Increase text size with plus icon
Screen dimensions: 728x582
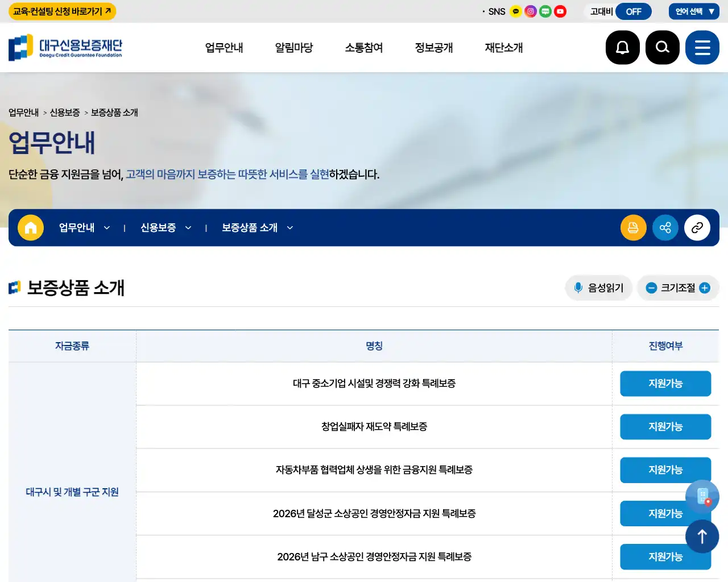click(705, 288)
